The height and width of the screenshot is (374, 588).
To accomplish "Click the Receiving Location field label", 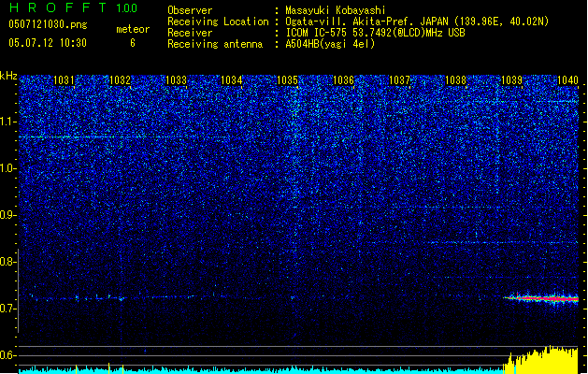I will [218, 22].
